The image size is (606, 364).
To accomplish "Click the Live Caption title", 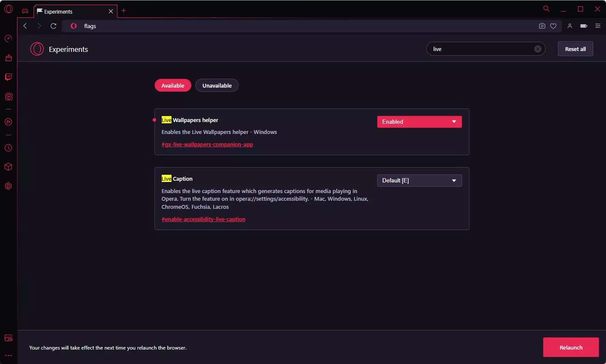I will [x=177, y=179].
